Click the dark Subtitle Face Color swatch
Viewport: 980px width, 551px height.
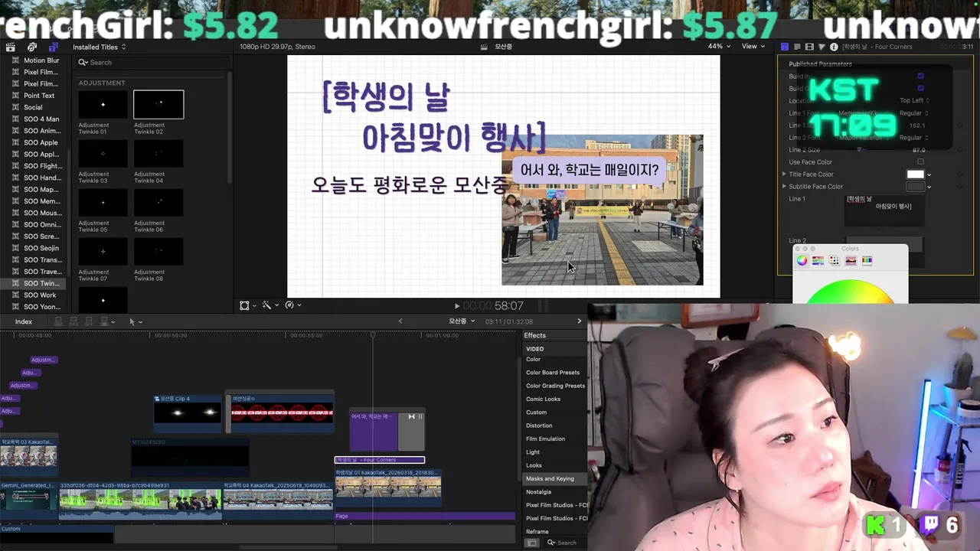coord(916,186)
